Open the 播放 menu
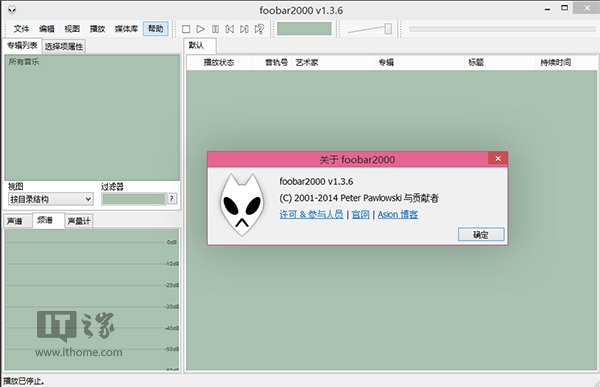The height and width of the screenshot is (387, 600). pos(97,29)
